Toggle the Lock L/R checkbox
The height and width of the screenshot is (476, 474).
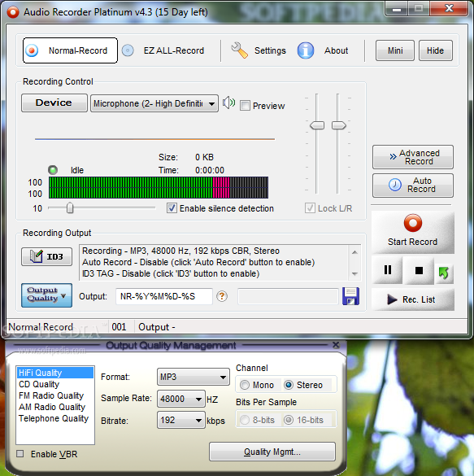[310, 208]
